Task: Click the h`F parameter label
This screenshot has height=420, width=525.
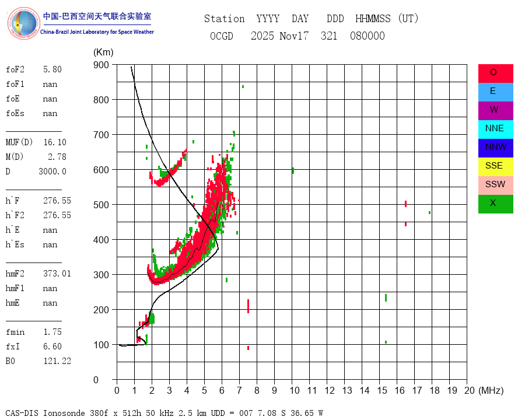Action: click(x=13, y=201)
